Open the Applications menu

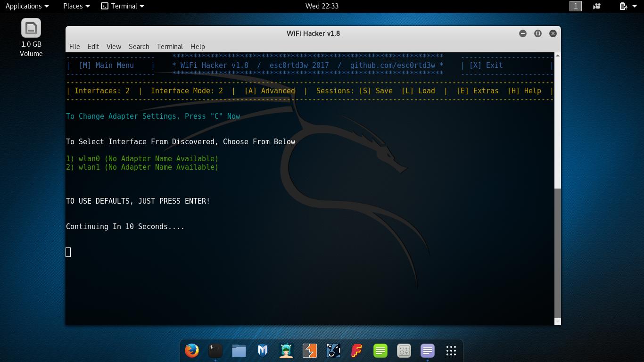[25, 6]
